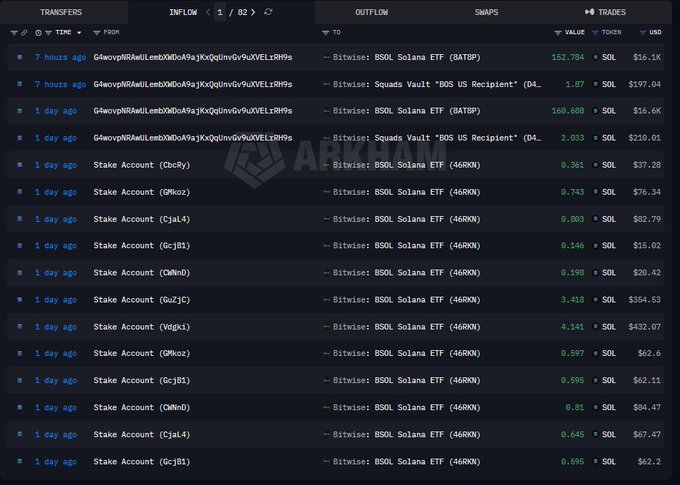Image resolution: width=680 pixels, height=485 pixels.
Task: Click the page number field showing 1
Action: pyautogui.click(x=220, y=12)
